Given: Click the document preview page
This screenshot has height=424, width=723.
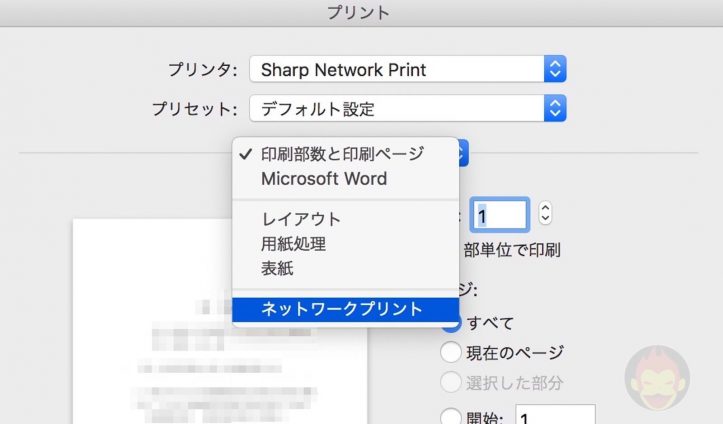Looking at the screenshot, I should [x=219, y=322].
